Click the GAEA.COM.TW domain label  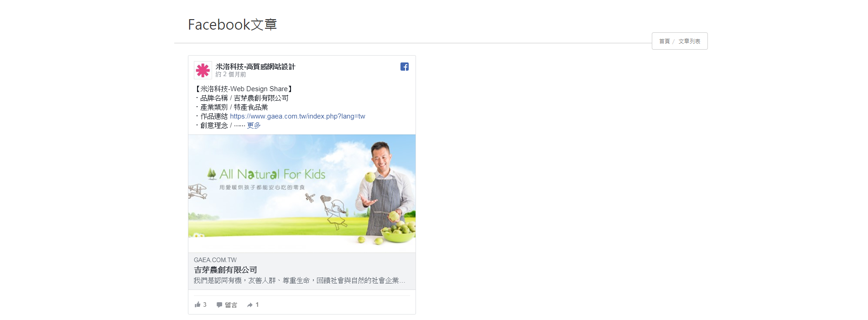coord(215,260)
